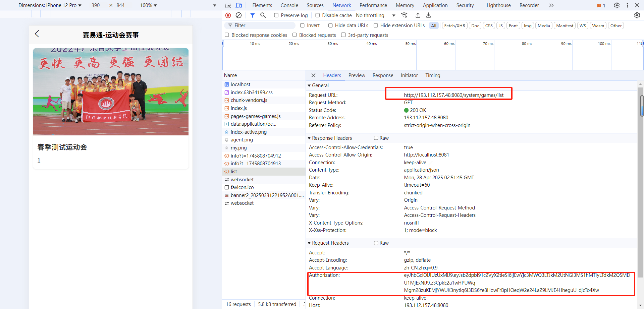Open DevTools main settings gear
This screenshot has height=309, width=644.
617,5
